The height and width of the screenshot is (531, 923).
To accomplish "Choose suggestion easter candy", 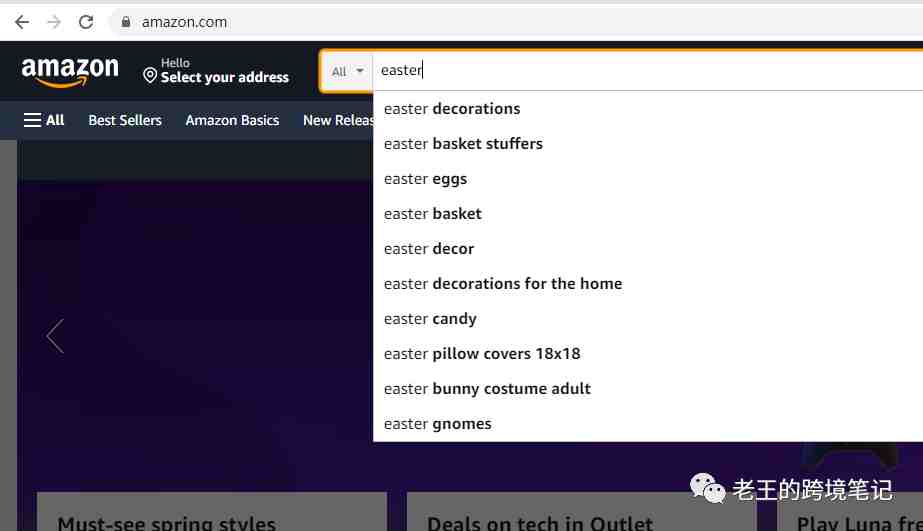I will pyautogui.click(x=648, y=319).
